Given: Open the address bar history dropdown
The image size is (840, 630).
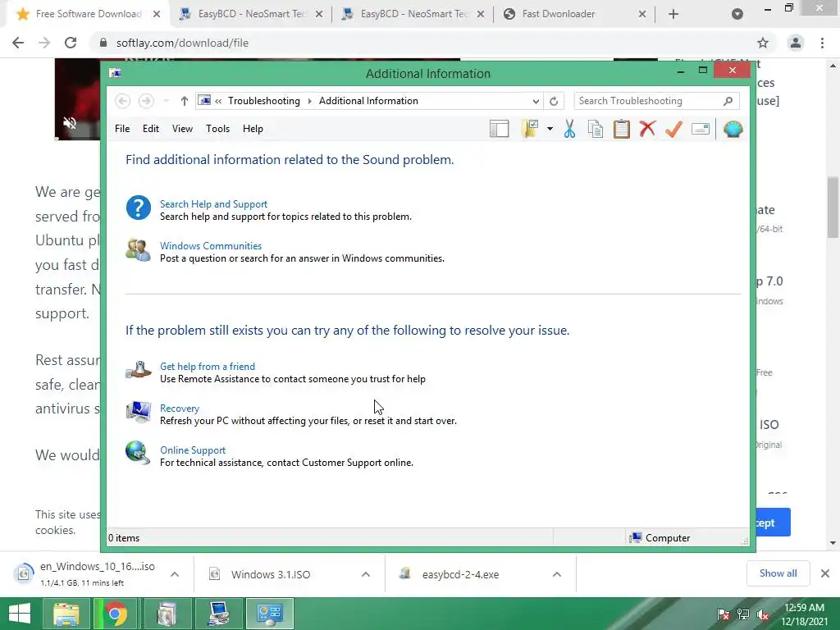Looking at the screenshot, I should point(535,101).
